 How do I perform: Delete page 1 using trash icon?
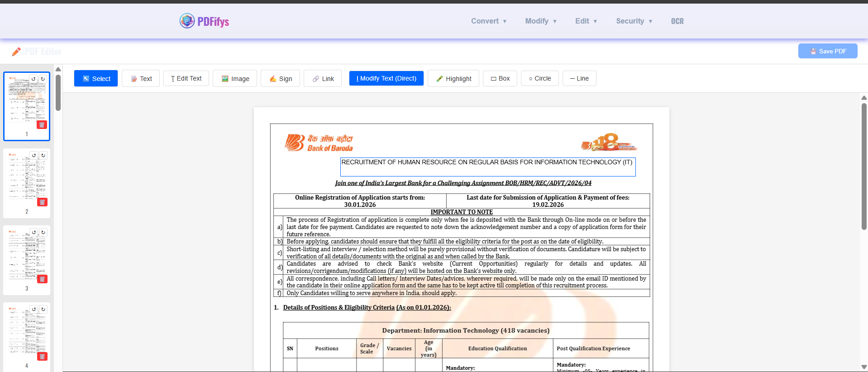[x=42, y=125]
